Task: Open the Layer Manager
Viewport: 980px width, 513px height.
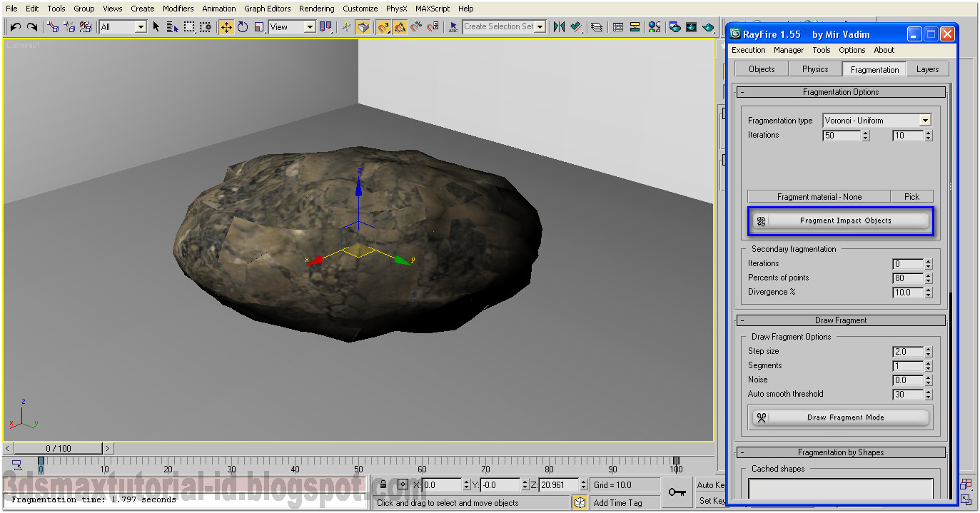Action: (x=595, y=26)
